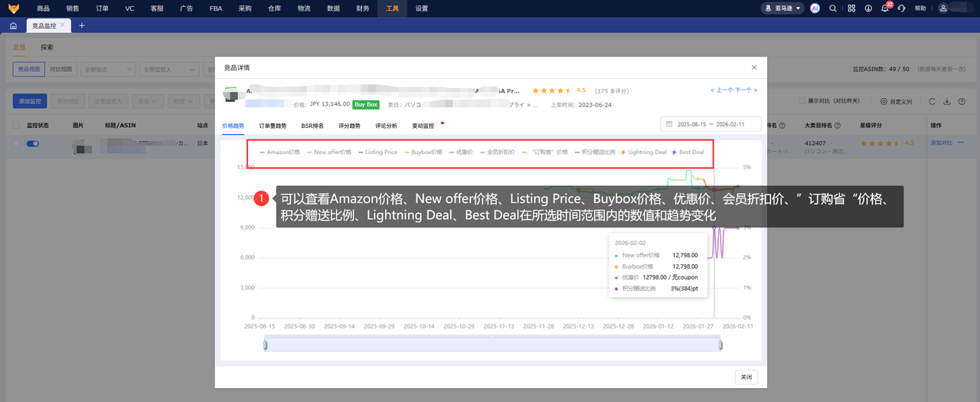Viewport: 980px width, 402px height.
Task: Open the 销售 menu
Action: pyautogui.click(x=73, y=8)
